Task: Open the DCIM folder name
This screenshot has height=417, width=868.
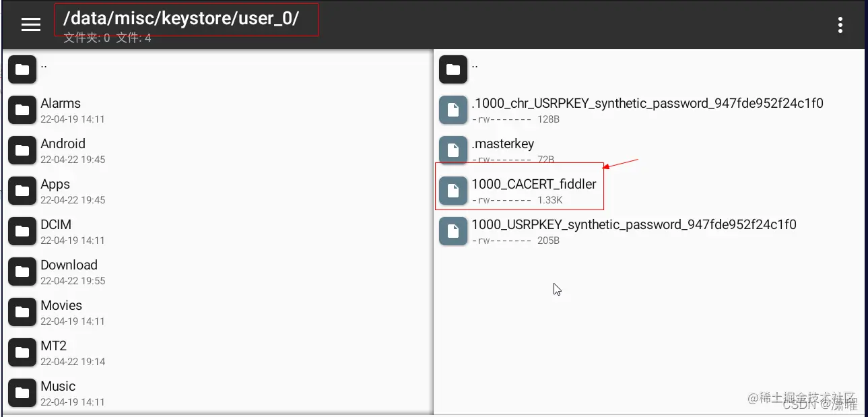Action: point(56,224)
